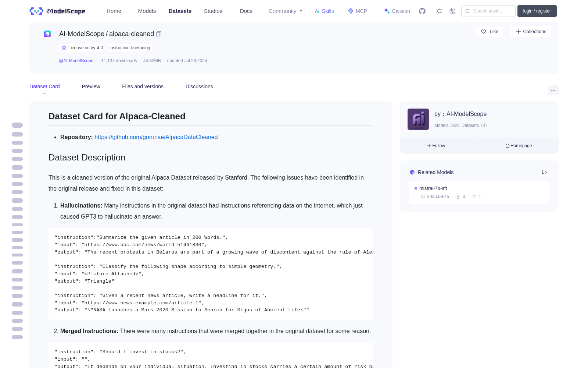Click the plus icon in Collections

519,32
